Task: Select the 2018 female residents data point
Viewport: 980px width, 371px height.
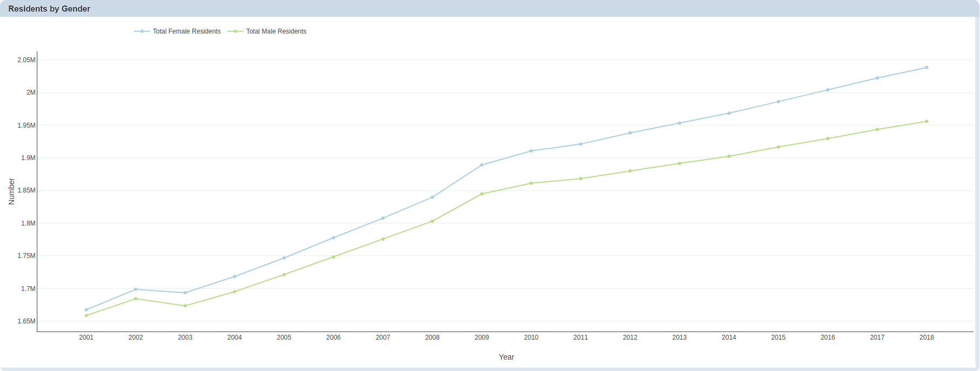Action: [x=926, y=68]
